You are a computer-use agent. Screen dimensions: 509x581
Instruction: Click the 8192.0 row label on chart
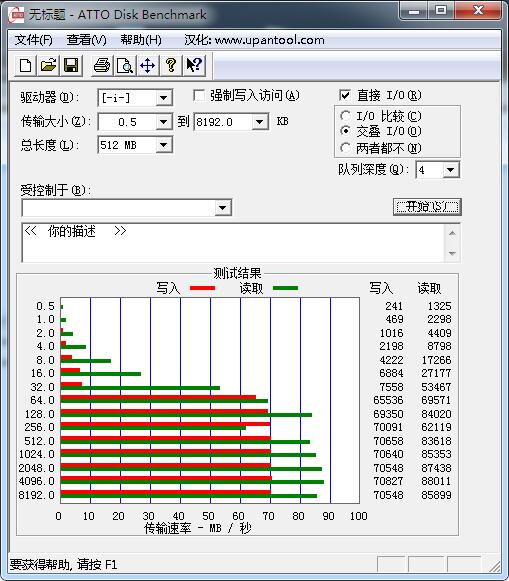[x=37, y=495]
